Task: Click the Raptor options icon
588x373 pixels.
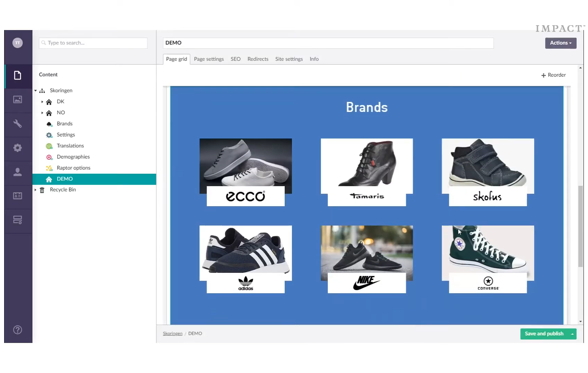Action: click(x=49, y=168)
